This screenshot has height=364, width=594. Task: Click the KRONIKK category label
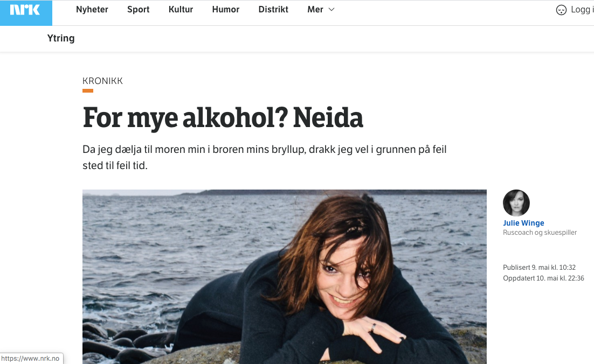coord(102,81)
